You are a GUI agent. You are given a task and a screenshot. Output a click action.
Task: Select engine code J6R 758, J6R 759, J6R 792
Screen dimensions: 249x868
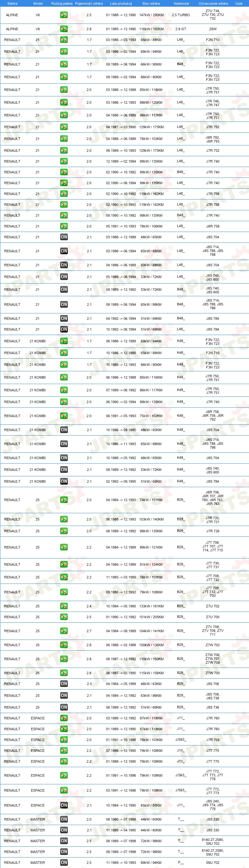pos(213,416)
